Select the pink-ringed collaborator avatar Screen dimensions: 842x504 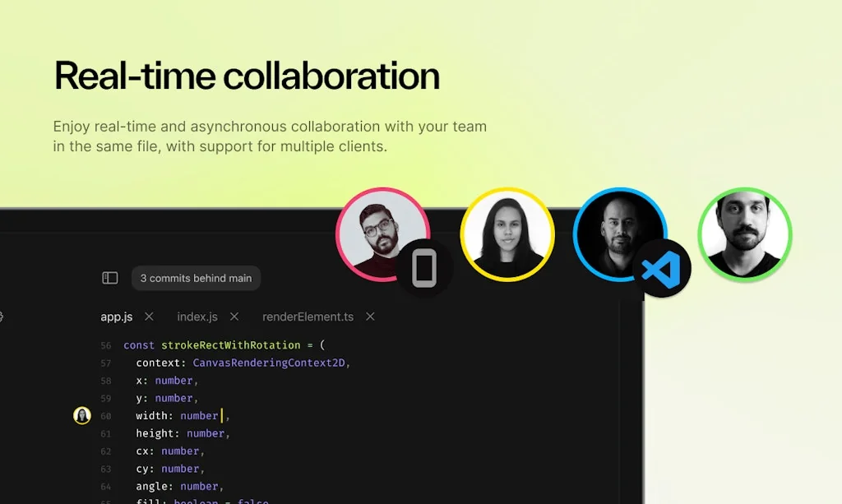[x=382, y=234]
